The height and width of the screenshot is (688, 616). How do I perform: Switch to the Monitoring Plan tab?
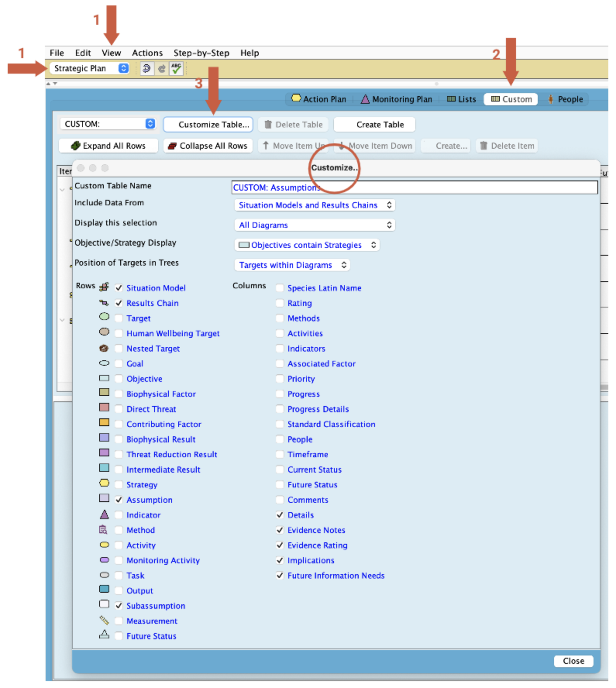(x=396, y=100)
